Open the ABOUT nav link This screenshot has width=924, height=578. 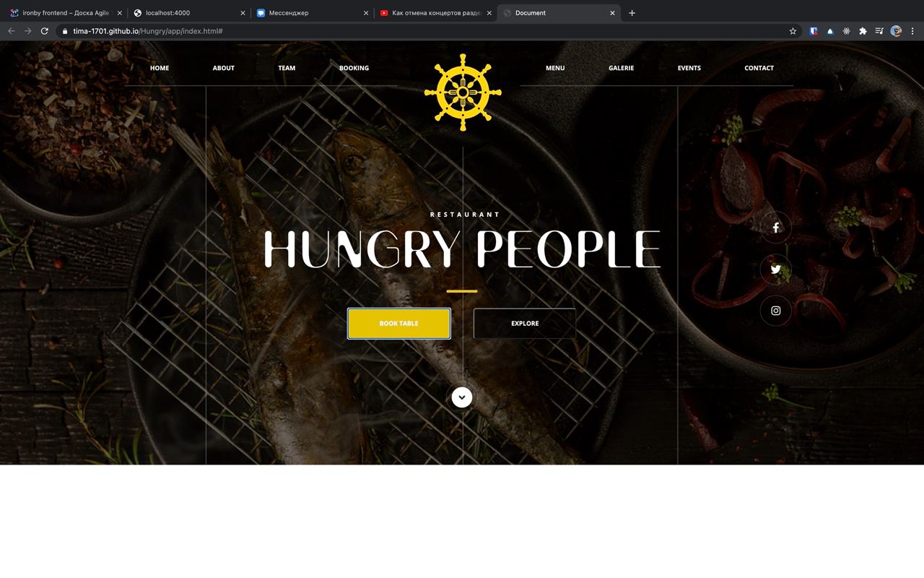point(224,68)
